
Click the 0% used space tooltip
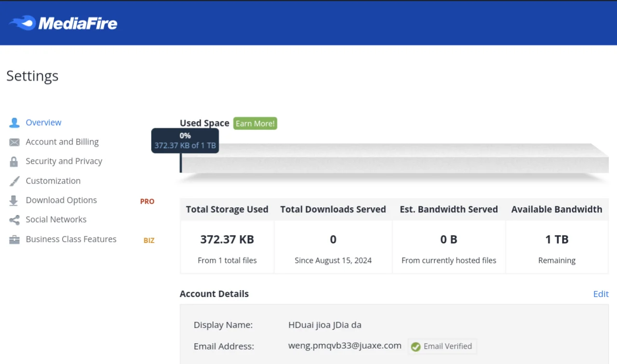[185, 141]
